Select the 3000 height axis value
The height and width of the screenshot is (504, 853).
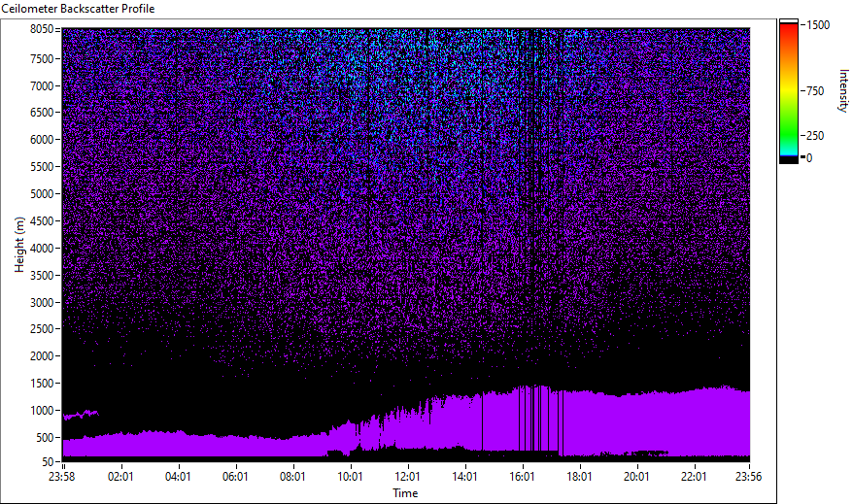tap(42, 303)
